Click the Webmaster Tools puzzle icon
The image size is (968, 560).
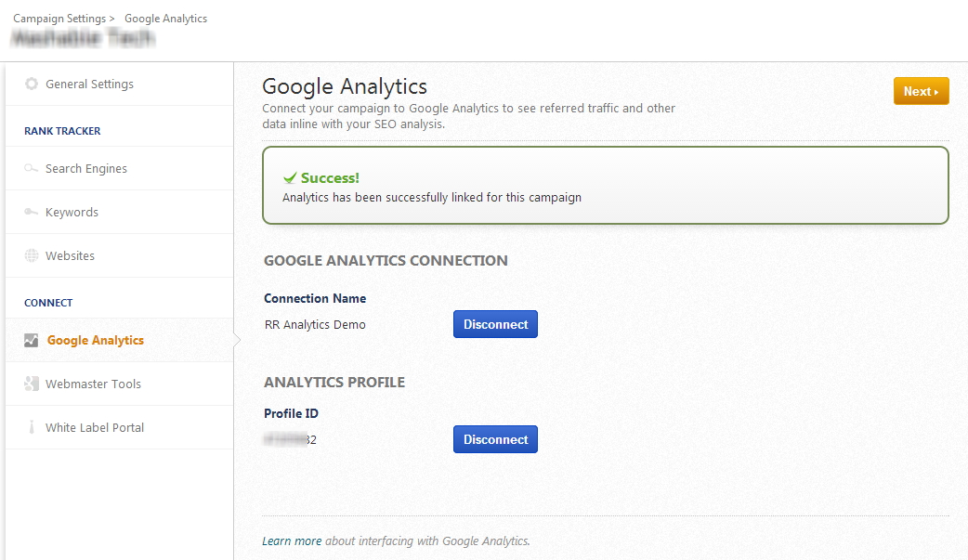[32, 384]
